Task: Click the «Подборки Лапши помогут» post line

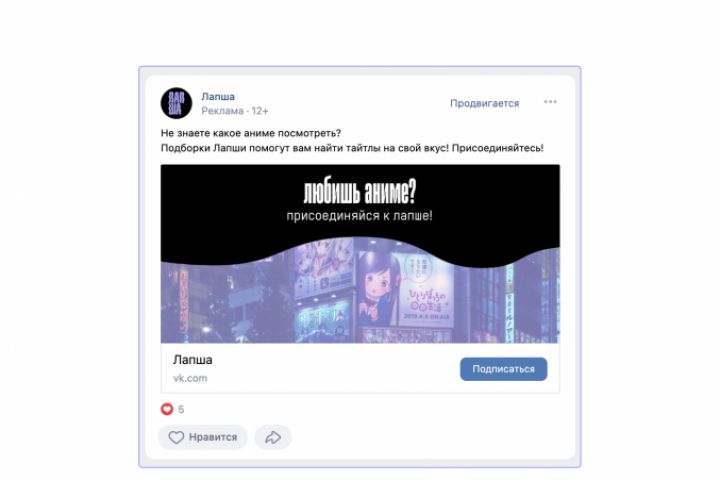Action: tap(352, 148)
